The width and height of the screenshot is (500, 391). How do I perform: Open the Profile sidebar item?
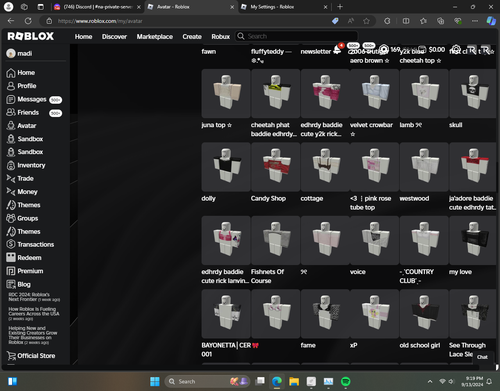coord(21,86)
